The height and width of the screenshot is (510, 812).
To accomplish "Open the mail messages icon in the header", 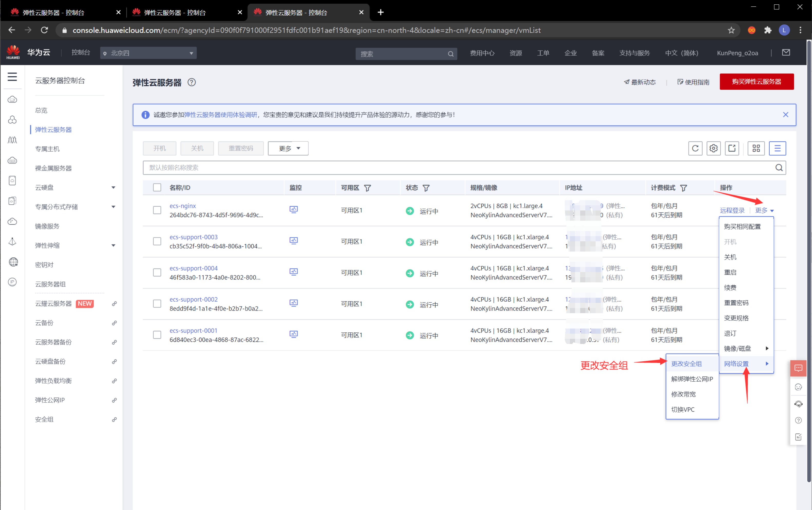I will click(786, 53).
